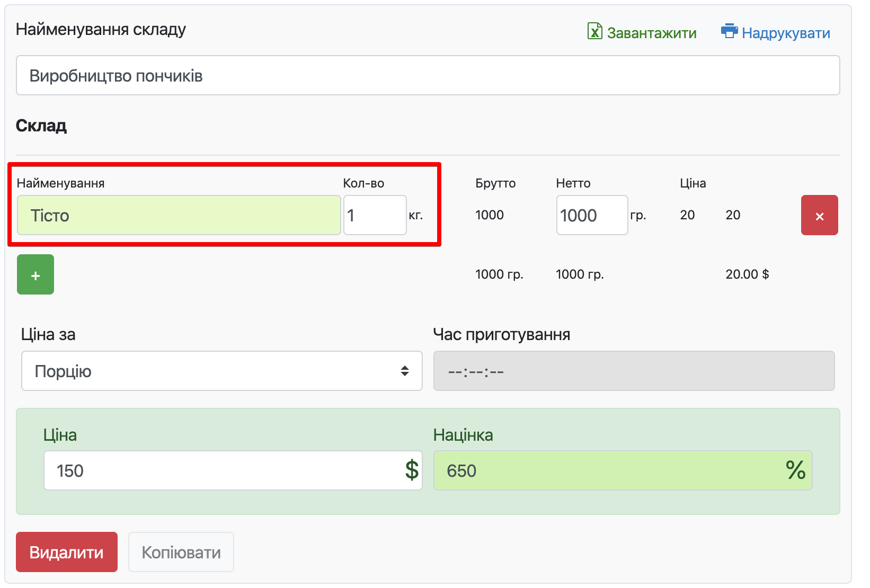Click the dollar sign in the Ціна field
The width and height of the screenshot is (870, 588).
tap(412, 470)
